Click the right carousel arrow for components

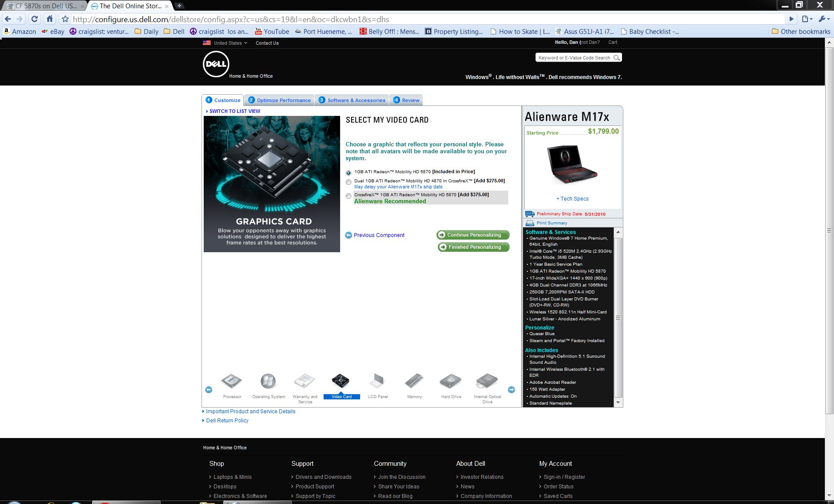[x=511, y=390]
